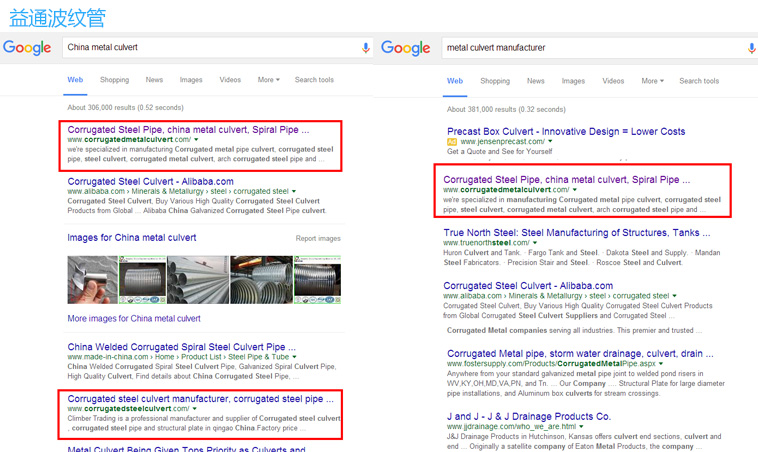
Task: Open second image thumbnail of corrugated pipe
Action: [x=143, y=280]
